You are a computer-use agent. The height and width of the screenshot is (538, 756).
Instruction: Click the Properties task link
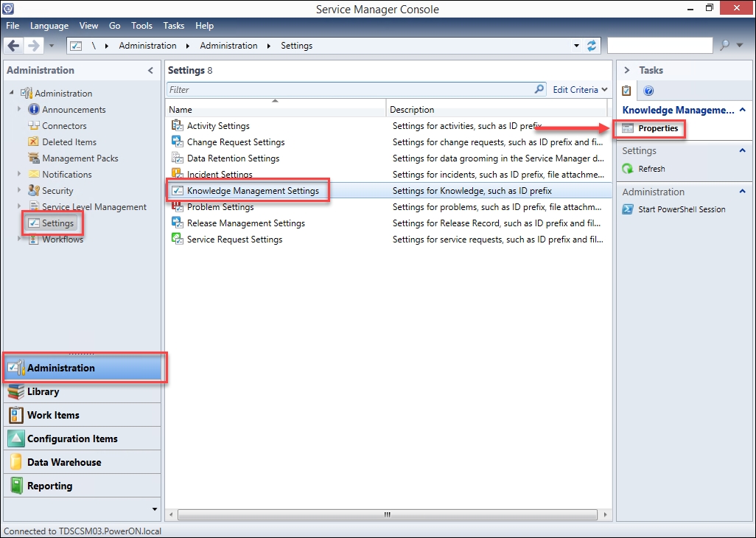coord(658,128)
